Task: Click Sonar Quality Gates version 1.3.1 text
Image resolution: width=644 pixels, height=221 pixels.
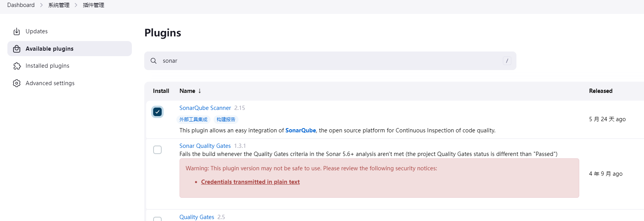Action: point(240,146)
